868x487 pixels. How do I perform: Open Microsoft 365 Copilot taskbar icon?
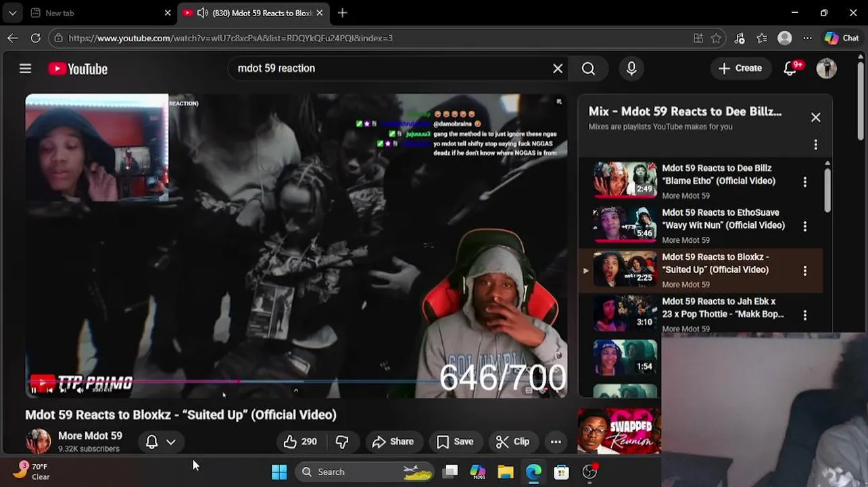point(478,472)
